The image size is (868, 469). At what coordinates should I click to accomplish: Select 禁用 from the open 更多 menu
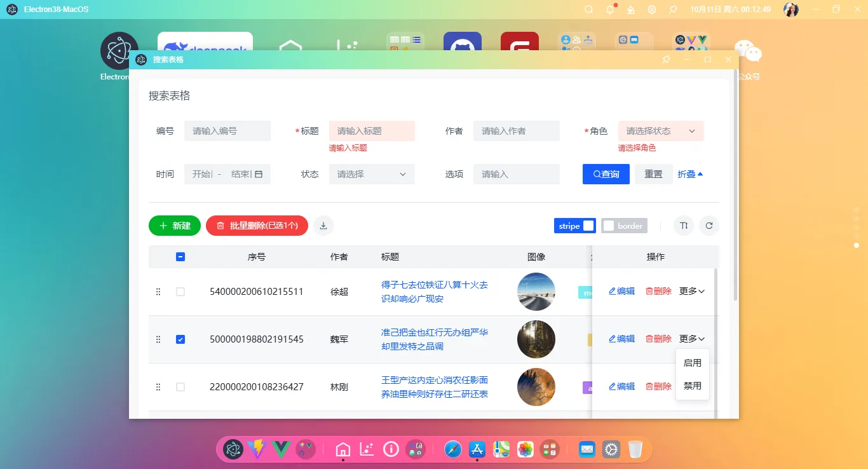coord(692,384)
